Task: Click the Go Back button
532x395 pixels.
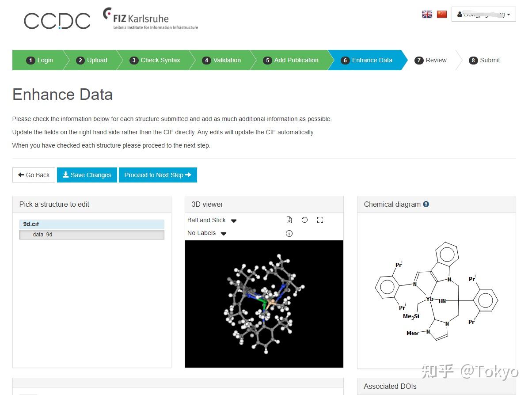Action: point(34,175)
